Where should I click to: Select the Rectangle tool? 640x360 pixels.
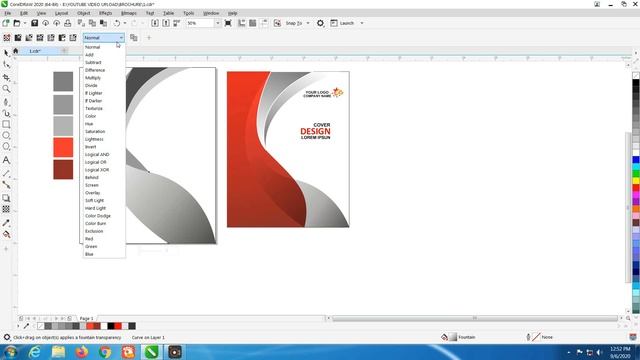tap(6, 124)
